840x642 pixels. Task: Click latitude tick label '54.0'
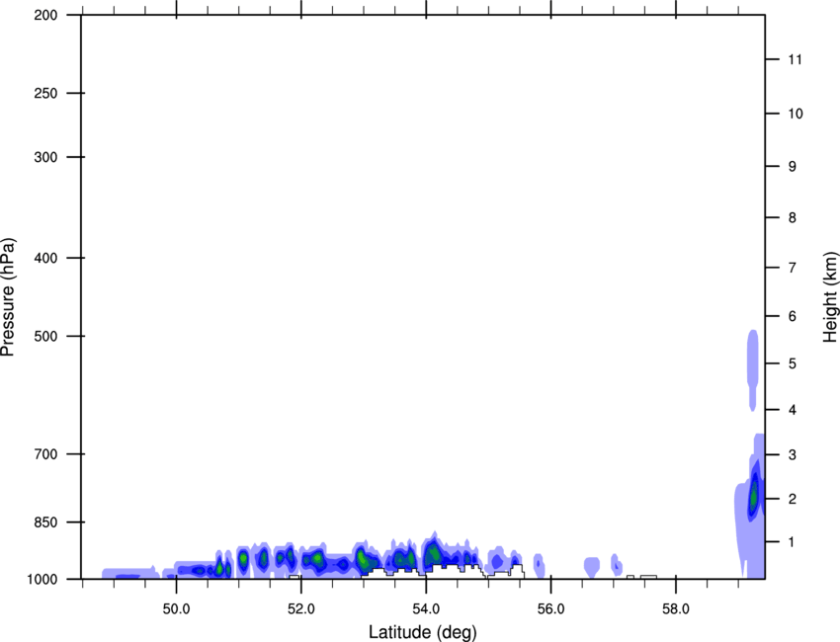(427, 609)
